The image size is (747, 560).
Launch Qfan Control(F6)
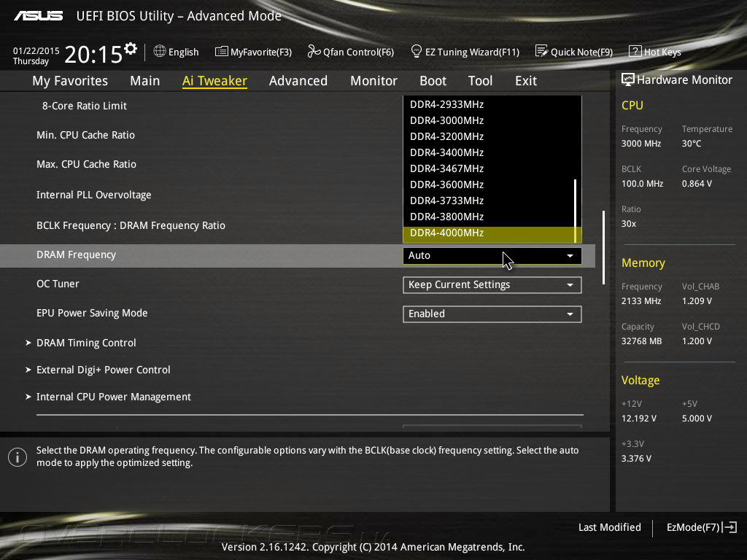point(351,52)
